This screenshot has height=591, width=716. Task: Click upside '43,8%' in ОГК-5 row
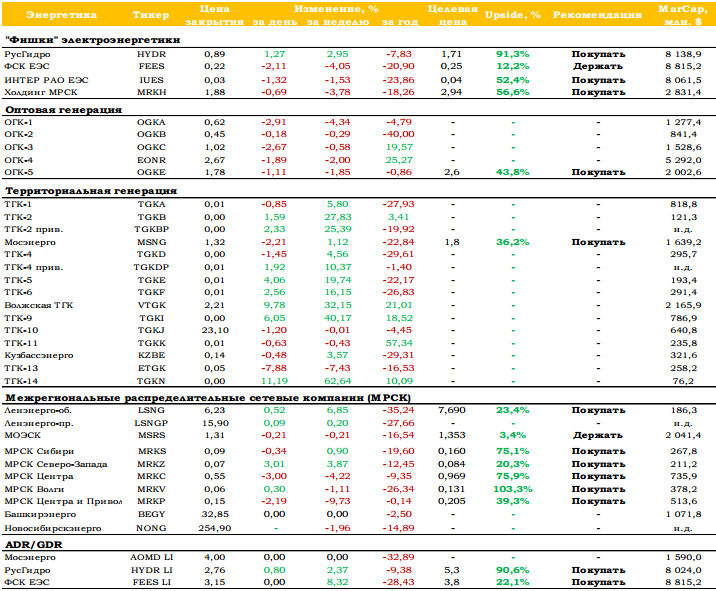[x=513, y=172]
